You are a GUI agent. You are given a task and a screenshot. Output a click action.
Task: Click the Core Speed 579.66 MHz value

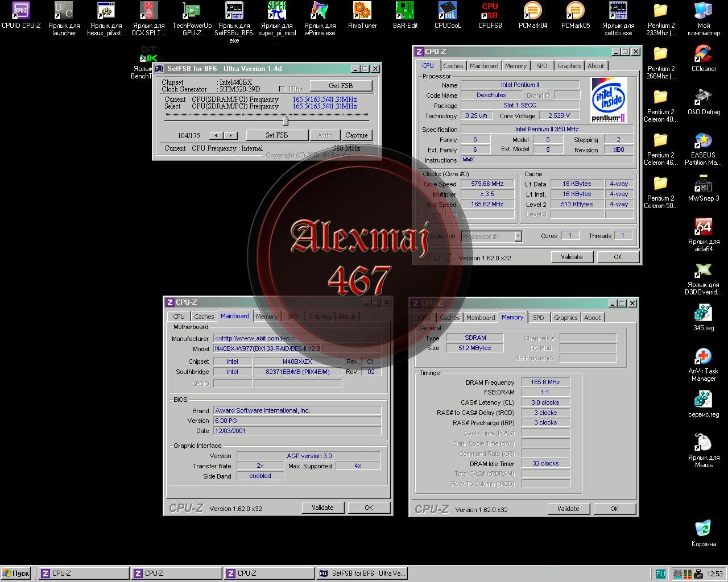[487, 184]
